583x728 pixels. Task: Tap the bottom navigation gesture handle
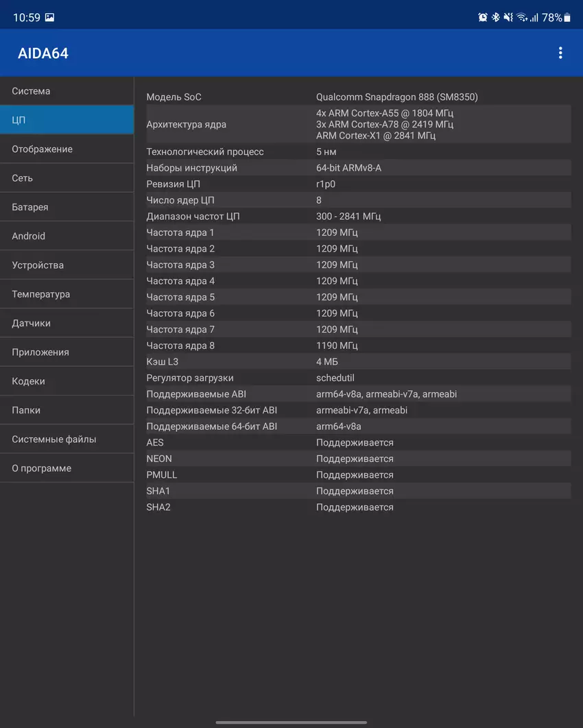pyautogui.click(x=291, y=722)
